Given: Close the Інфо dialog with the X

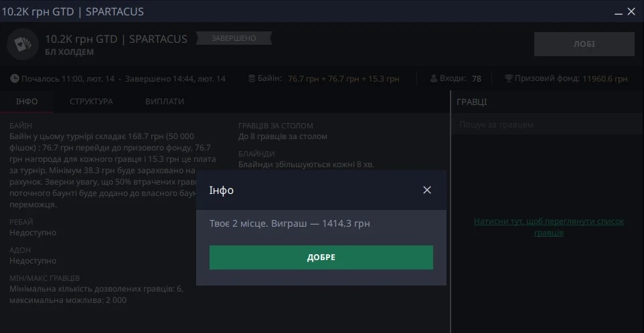Looking at the screenshot, I should pos(427,190).
